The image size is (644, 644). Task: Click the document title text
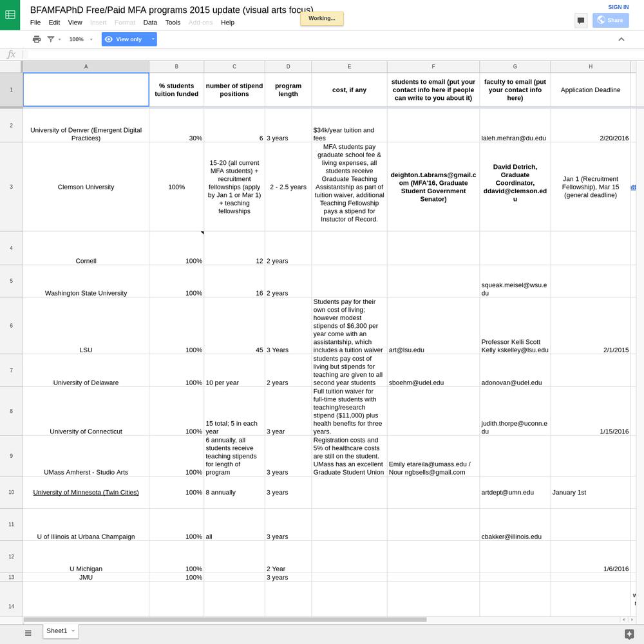pyautogui.click(x=172, y=10)
